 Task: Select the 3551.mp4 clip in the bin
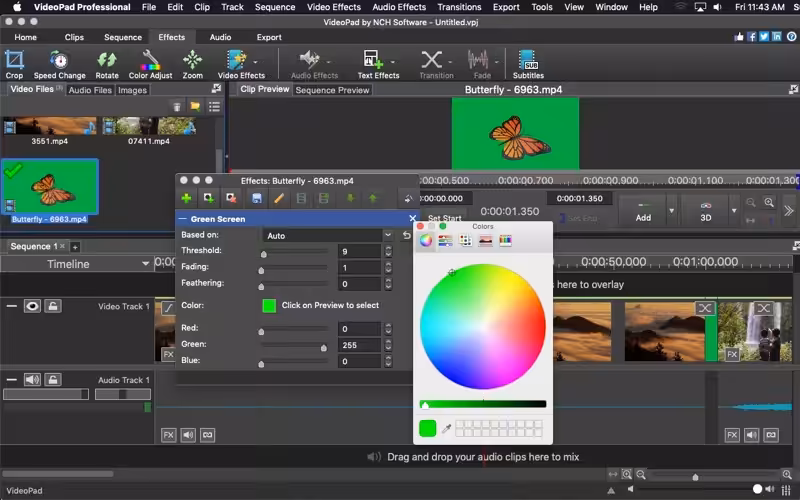(x=49, y=132)
